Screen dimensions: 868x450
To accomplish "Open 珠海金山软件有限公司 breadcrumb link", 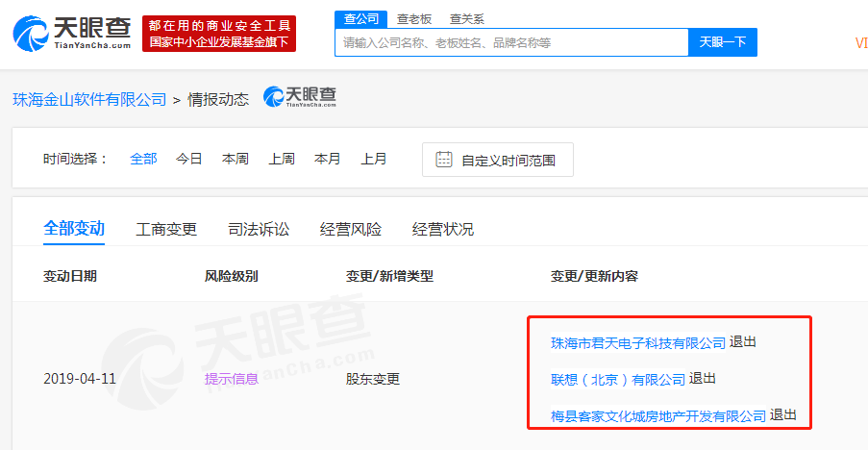I will pyautogui.click(x=89, y=99).
